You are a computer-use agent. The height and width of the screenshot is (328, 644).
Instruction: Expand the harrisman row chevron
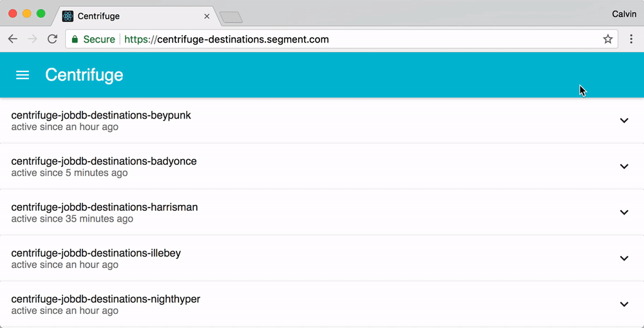coord(623,212)
